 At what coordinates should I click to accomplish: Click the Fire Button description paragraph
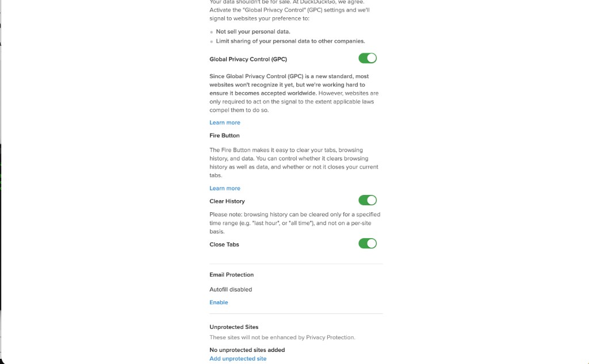coord(293,163)
